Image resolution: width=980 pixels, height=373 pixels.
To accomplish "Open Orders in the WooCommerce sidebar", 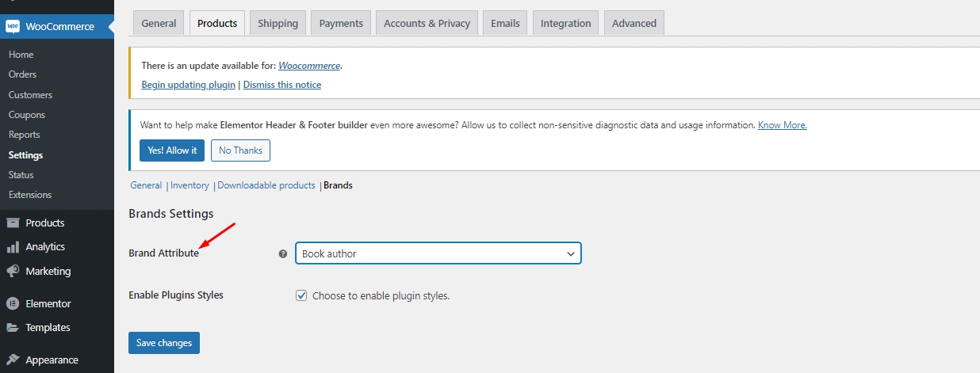I will (22, 74).
